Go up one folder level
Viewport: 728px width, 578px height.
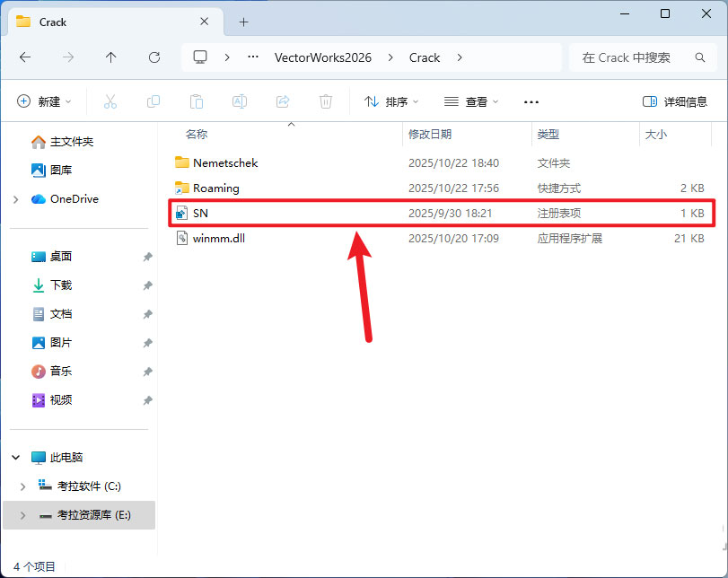tap(111, 57)
